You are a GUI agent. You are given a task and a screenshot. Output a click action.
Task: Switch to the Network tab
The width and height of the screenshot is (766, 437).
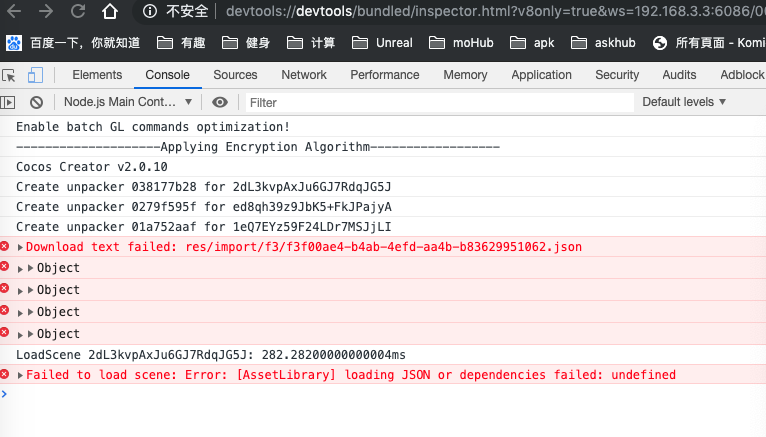click(304, 75)
